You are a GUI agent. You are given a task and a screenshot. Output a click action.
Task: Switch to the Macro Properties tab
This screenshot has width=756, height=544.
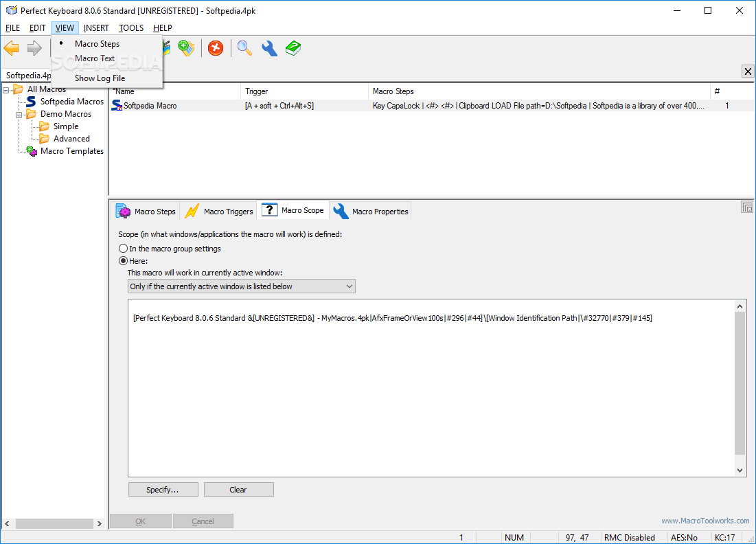[370, 212]
